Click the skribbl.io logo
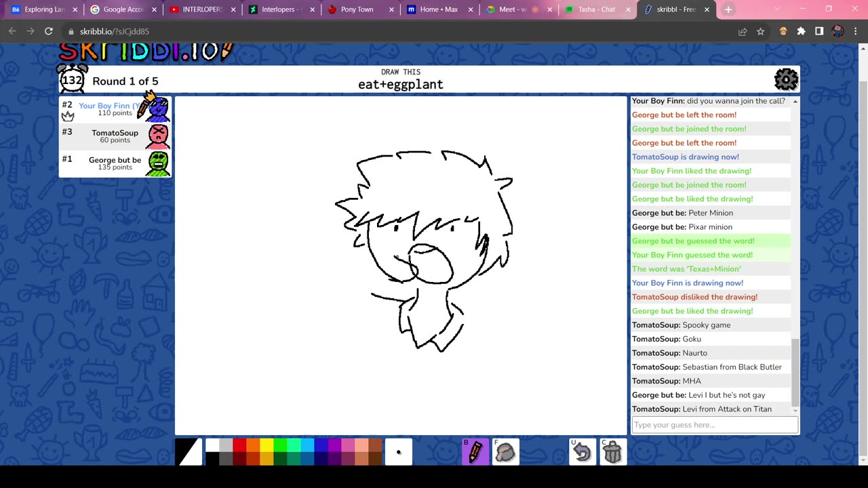The image size is (868, 488). point(146,52)
